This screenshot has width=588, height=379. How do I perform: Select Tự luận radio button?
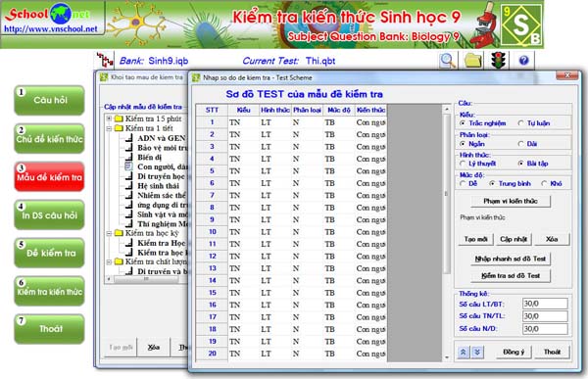pos(520,123)
